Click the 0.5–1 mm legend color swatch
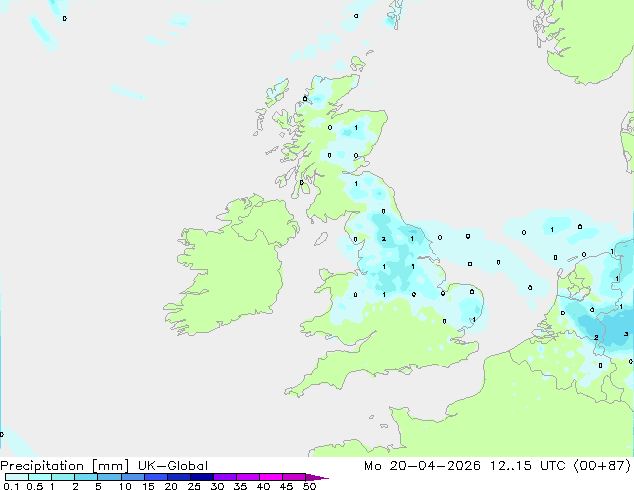 click(40, 477)
